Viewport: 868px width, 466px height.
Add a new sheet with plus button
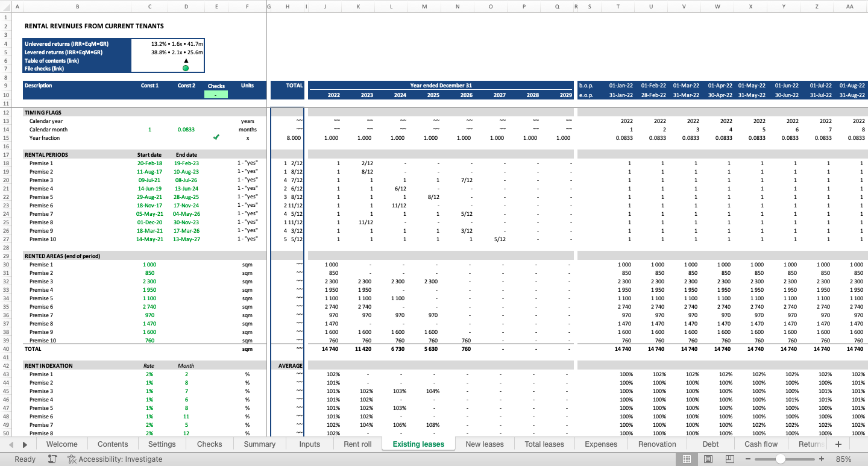(838, 444)
